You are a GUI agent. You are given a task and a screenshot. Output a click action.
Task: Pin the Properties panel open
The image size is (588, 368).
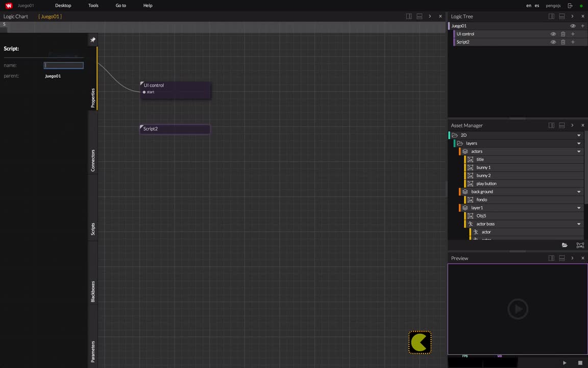92,39
